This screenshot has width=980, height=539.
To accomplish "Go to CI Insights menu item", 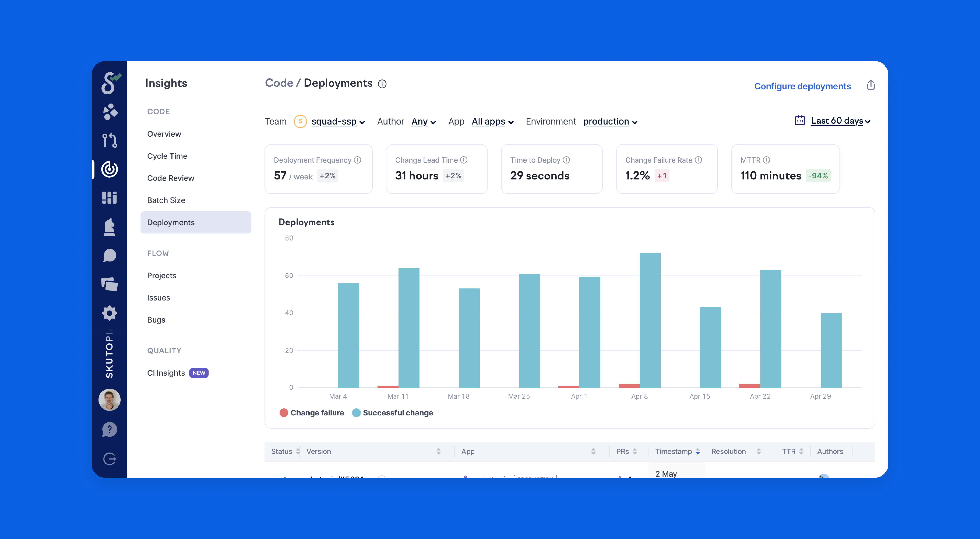I will [x=166, y=373].
